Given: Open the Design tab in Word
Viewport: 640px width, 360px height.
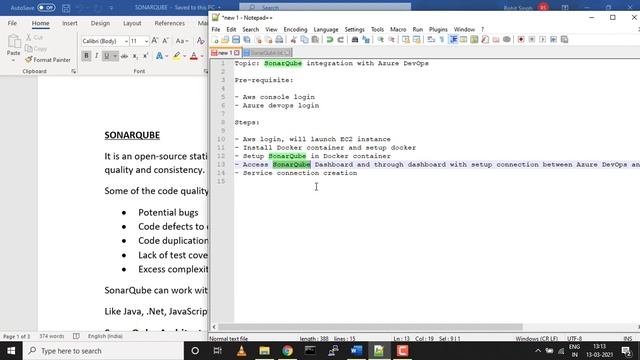Looking at the screenshot, I should click(100, 23).
